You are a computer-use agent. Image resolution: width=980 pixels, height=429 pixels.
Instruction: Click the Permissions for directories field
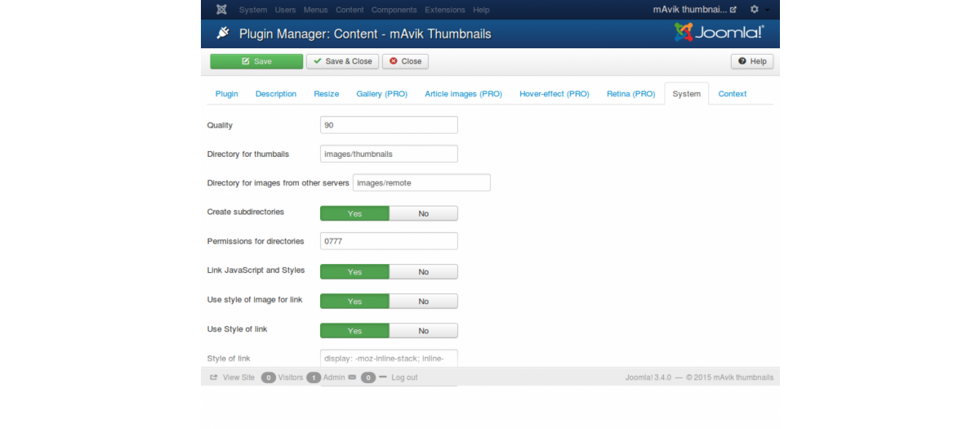coord(389,241)
